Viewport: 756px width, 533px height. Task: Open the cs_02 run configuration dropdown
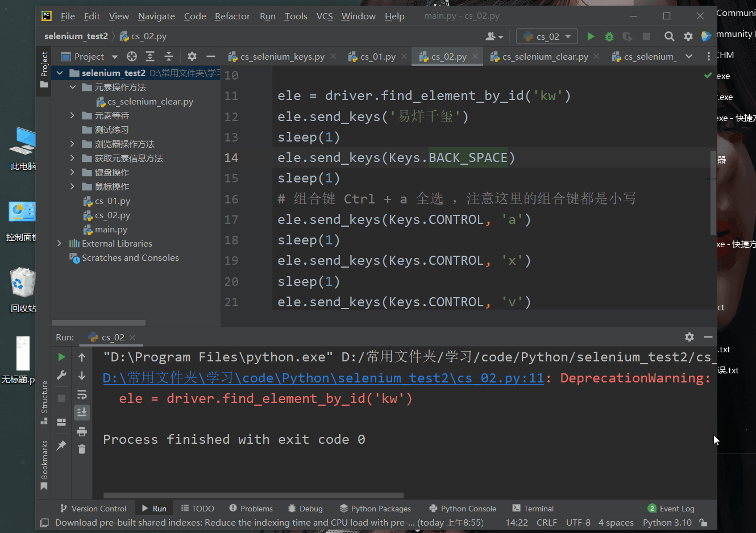(x=547, y=36)
